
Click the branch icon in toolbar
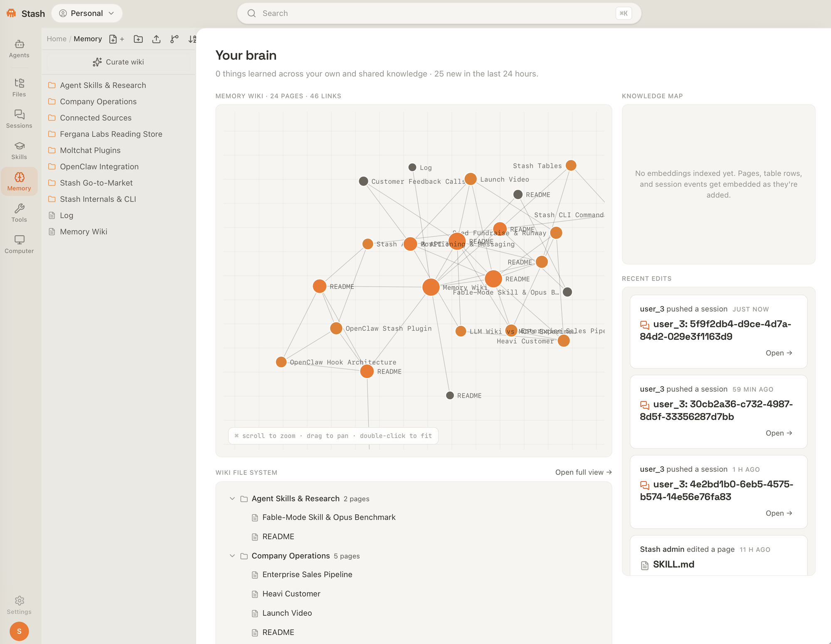coord(175,39)
